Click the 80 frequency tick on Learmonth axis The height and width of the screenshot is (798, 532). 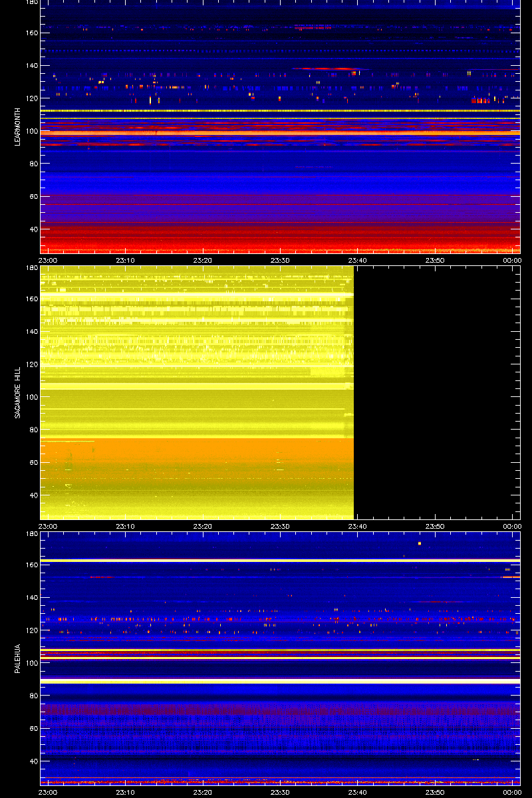point(33,164)
